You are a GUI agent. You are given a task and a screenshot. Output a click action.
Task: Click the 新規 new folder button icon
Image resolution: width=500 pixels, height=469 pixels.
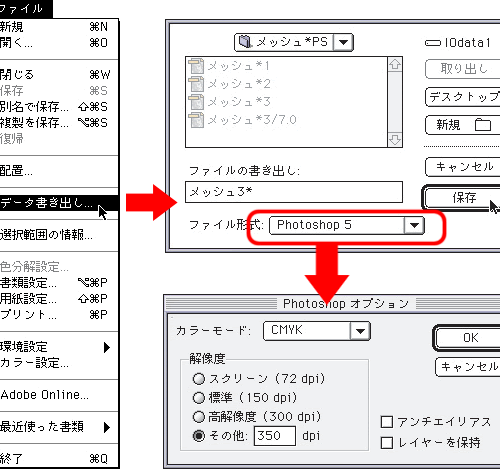pyautogui.click(x=483, y=125)
